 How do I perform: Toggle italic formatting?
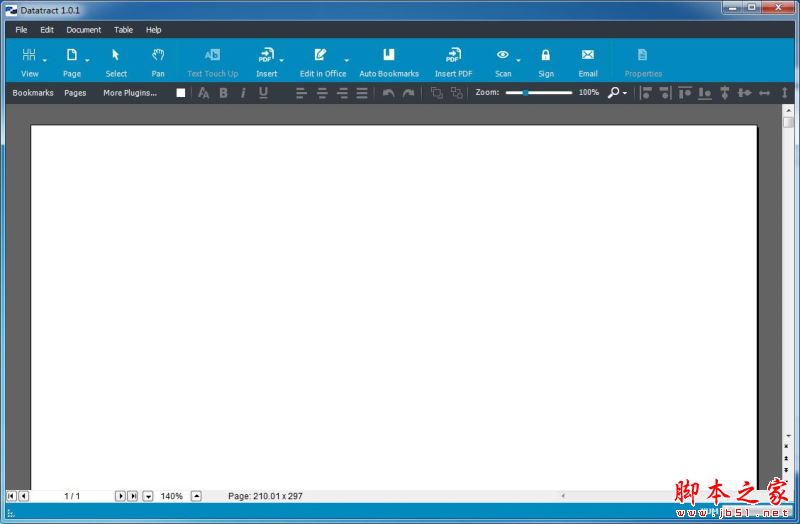[x=243, y=93]
